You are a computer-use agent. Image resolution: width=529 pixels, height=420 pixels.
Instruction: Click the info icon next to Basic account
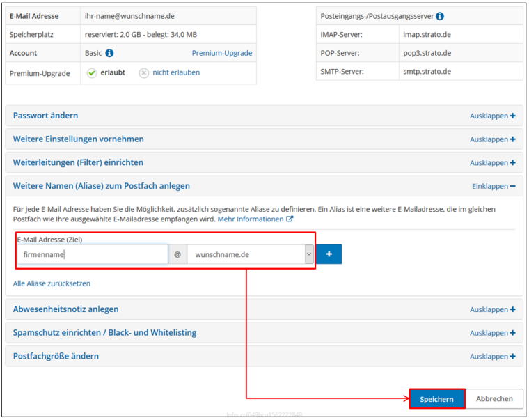[x=109, y=53]
